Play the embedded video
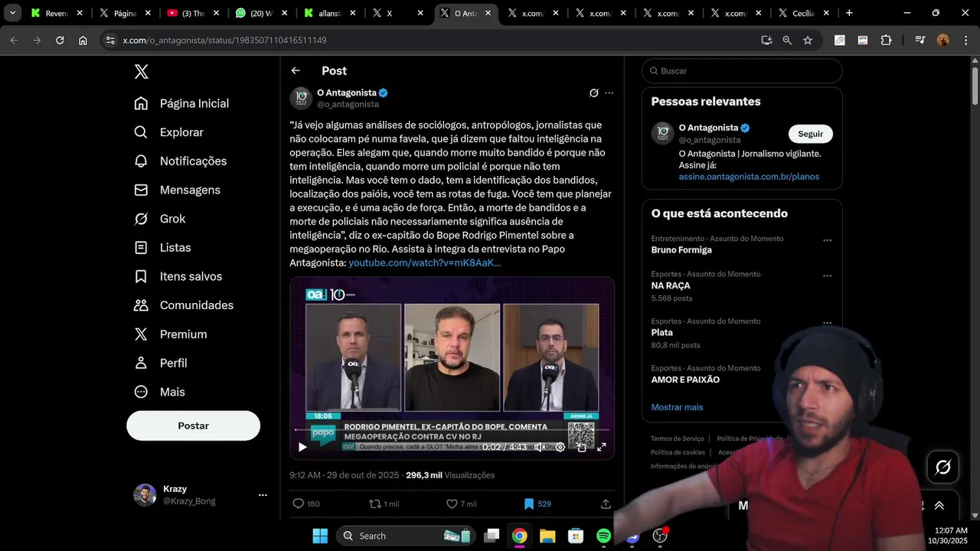The height and width of the screenshot is (551, 980). (302, 447)
